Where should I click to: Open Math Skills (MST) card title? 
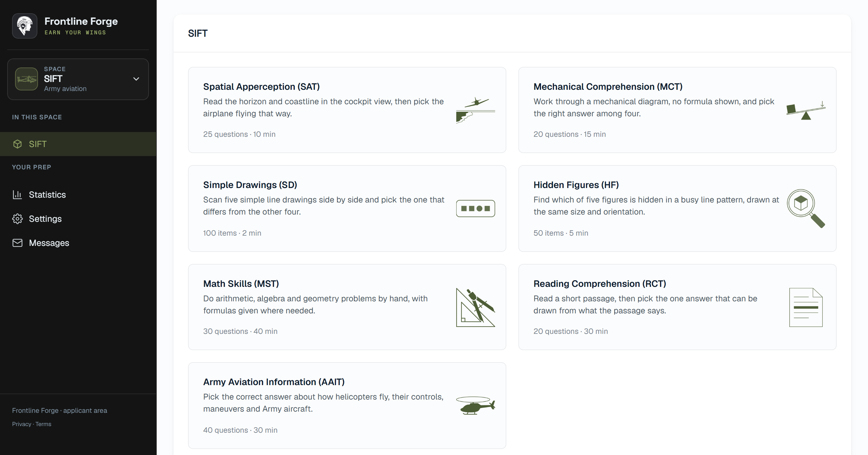pyautogui.click(x=241, y=284)
